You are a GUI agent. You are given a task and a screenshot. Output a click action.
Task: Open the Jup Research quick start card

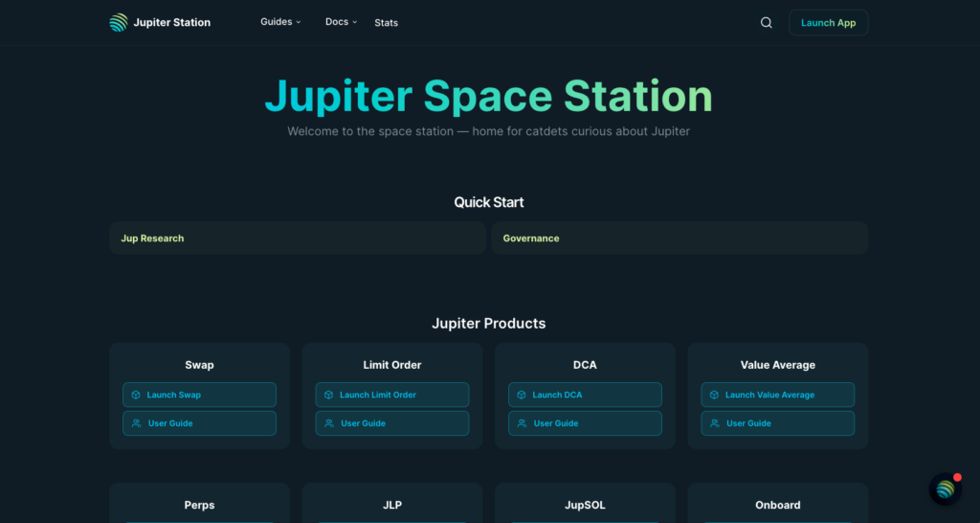click(298, 239)
